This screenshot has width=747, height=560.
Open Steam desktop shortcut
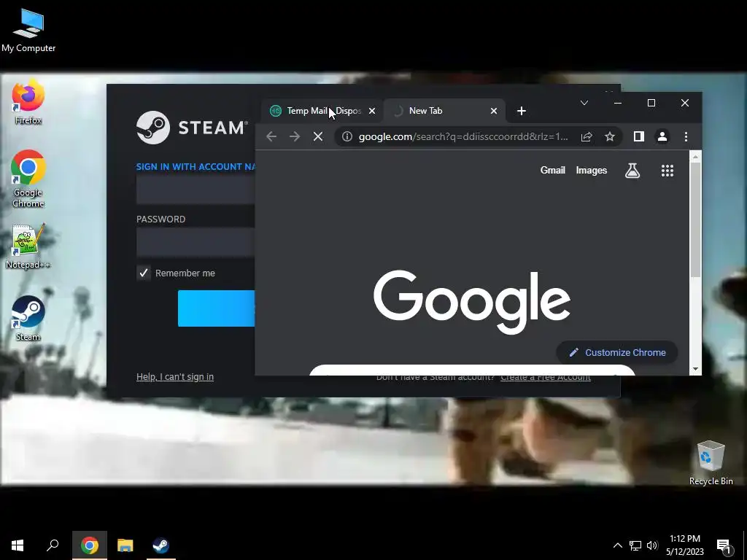click(x=28, y=318)
